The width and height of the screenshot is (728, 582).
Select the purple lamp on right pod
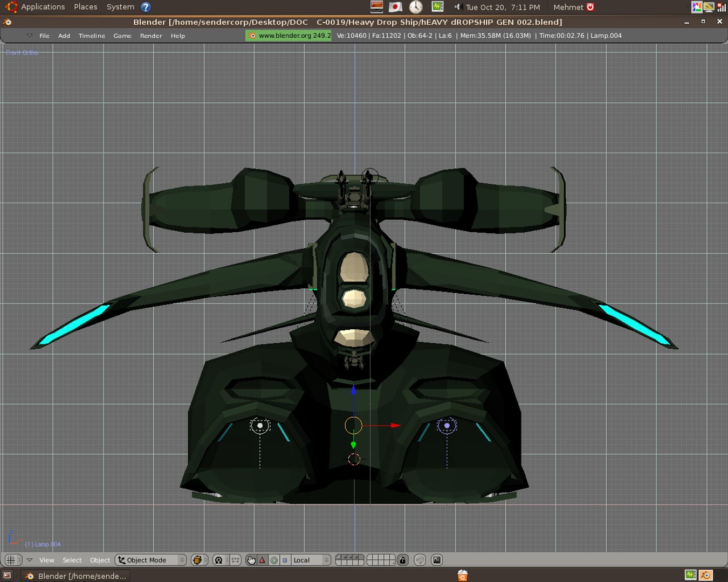click(447, 426)
